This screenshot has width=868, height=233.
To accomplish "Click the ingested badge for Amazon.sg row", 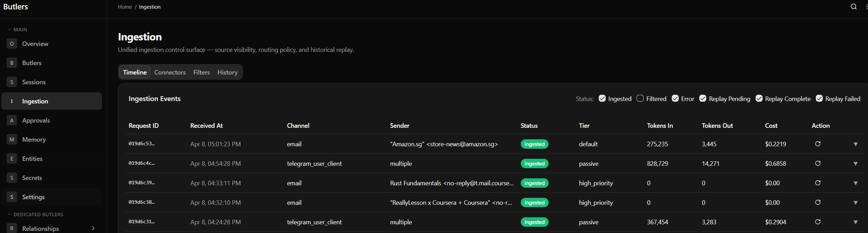I will pyautogui.click(x=534, y=144).
